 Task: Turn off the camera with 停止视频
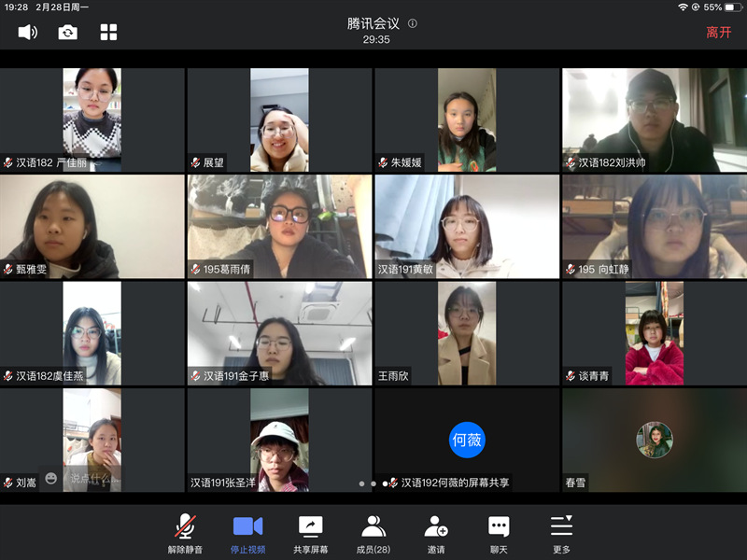(247, 534)
